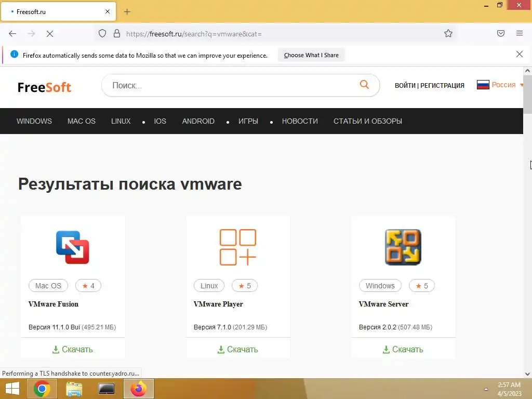Click Скачать under VMware Fusion
The width and height of the screenshot is (532, 399).
[73, 349]
